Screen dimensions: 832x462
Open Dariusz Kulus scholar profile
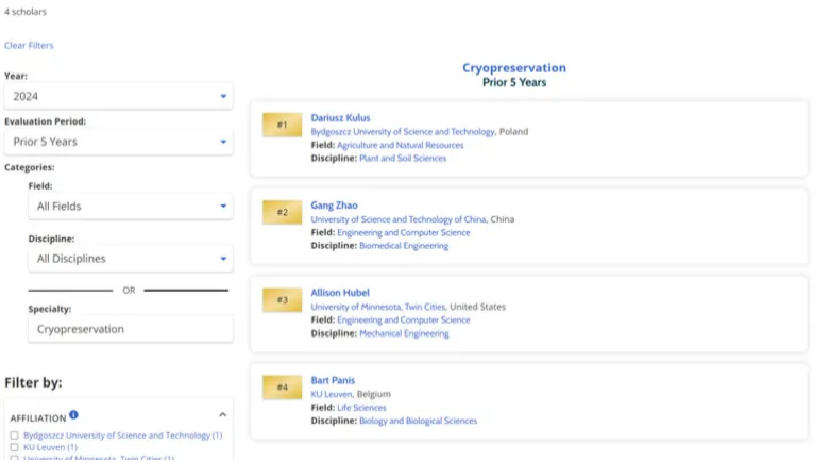[340, 118]
